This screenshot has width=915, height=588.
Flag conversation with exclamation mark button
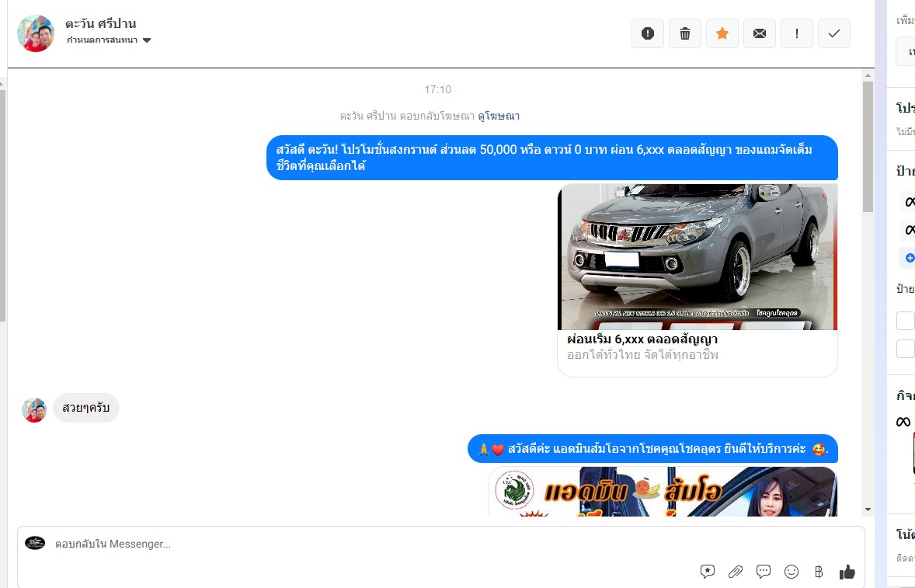point(797,33)
